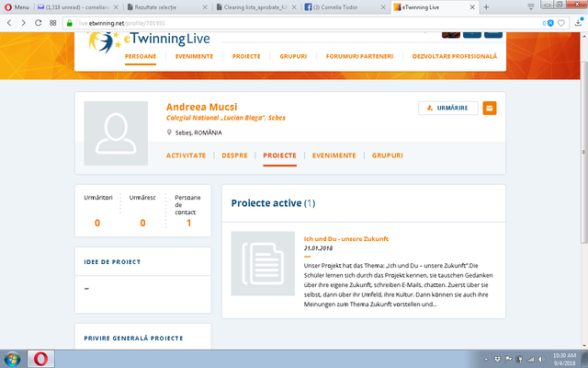Click Andreea Mucsi profile avatar placeholder
Screen dimensions: 588x368
116,133
